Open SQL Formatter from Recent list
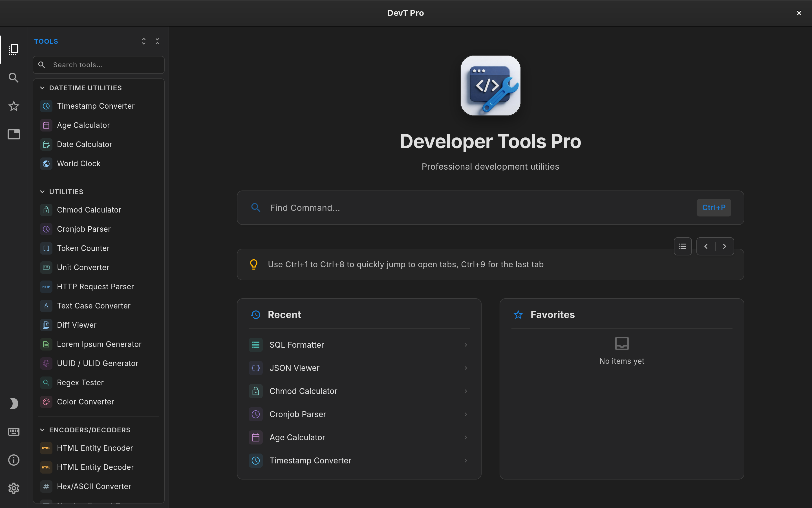 (359, 345)
